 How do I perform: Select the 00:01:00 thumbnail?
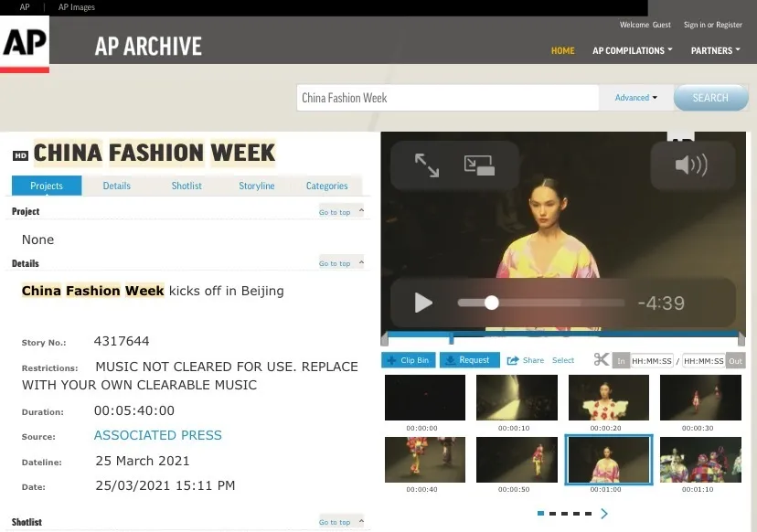coord(609,460)
